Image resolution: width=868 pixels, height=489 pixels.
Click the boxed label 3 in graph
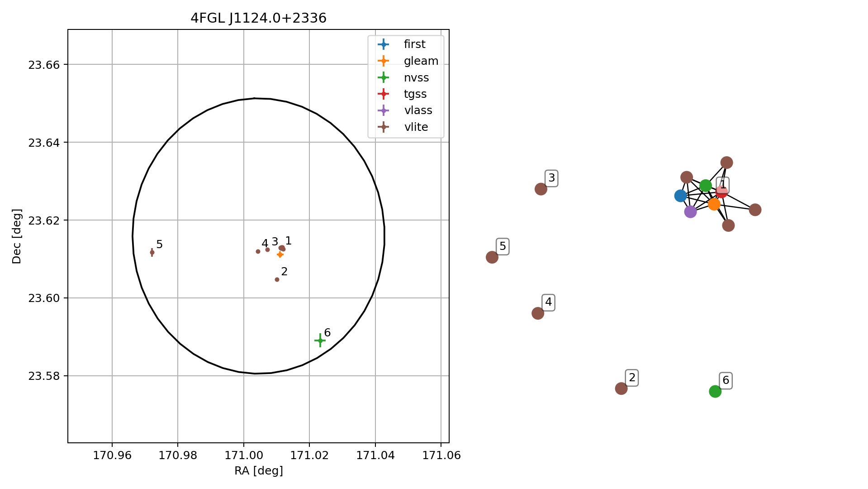pyautogui.click(x=551, y=178)
